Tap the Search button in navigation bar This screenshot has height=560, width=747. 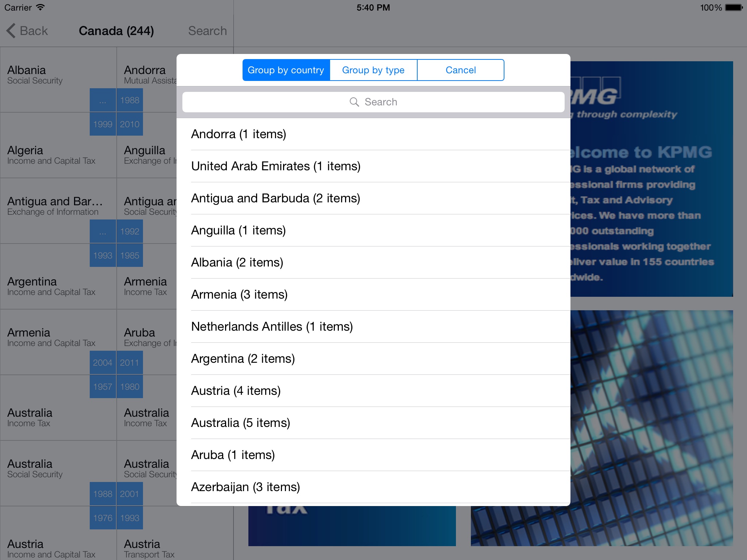(x=207, y=31)
